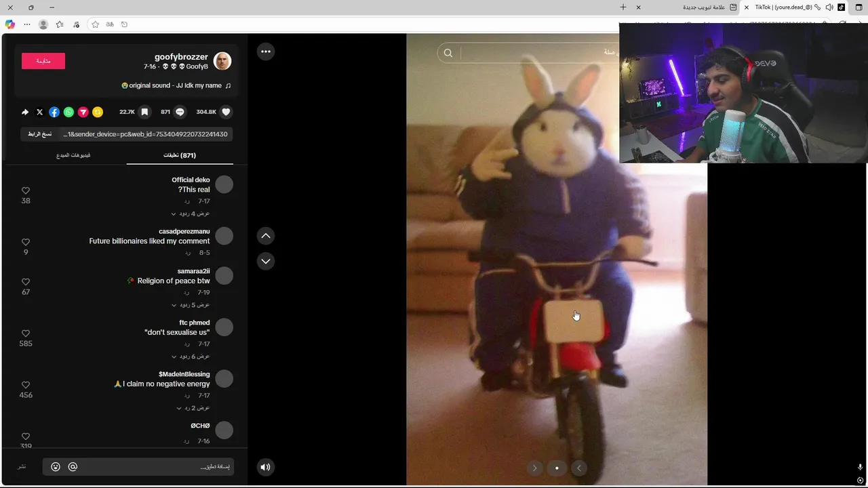The width and height of the screenshot is (868, 488).
Task: Go to next video with down arrow
Action: click(266, 261)
